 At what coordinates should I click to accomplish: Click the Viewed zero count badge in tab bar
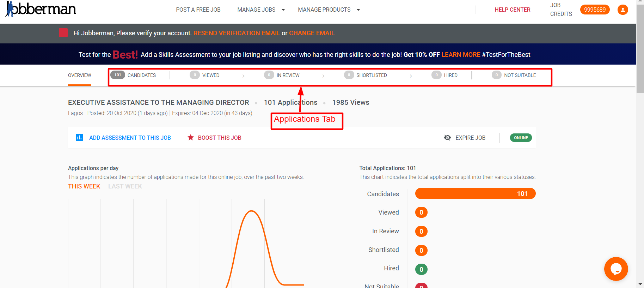(x=195, y=75)
